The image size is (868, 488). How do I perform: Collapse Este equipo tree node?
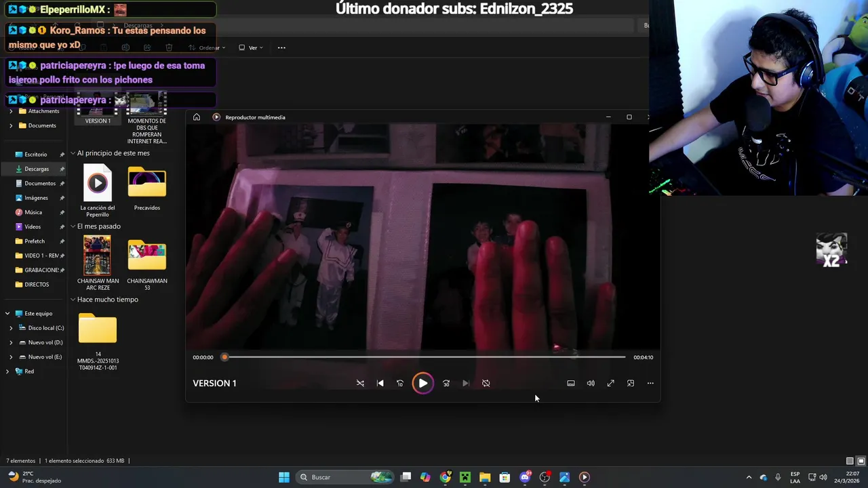click(7, 314)
